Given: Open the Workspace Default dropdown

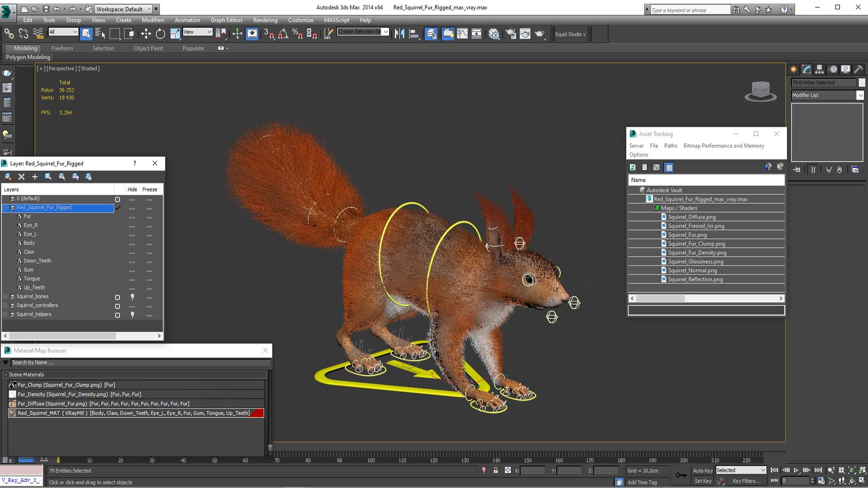Looking at the screenshot, I should [123, 9].
